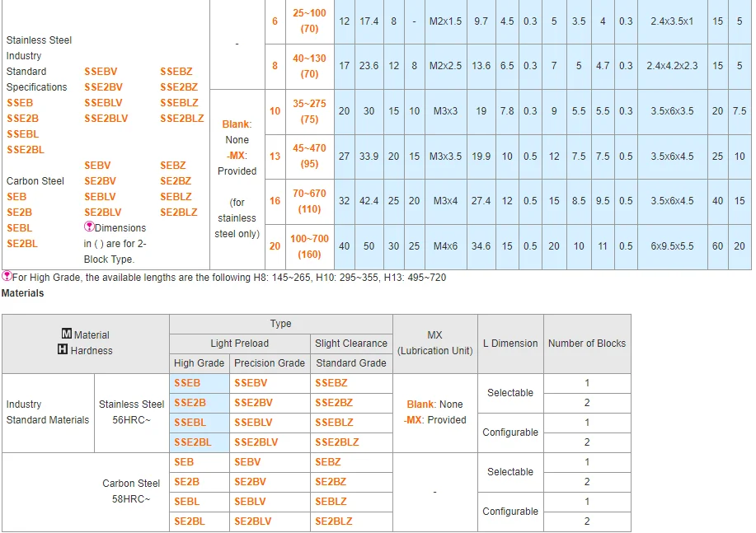Image resolution: width=756 pixels, height=533 pixels.
Task: Select SSE2BZ in the Materials table Standard Grade column
Action: [333, 403]
